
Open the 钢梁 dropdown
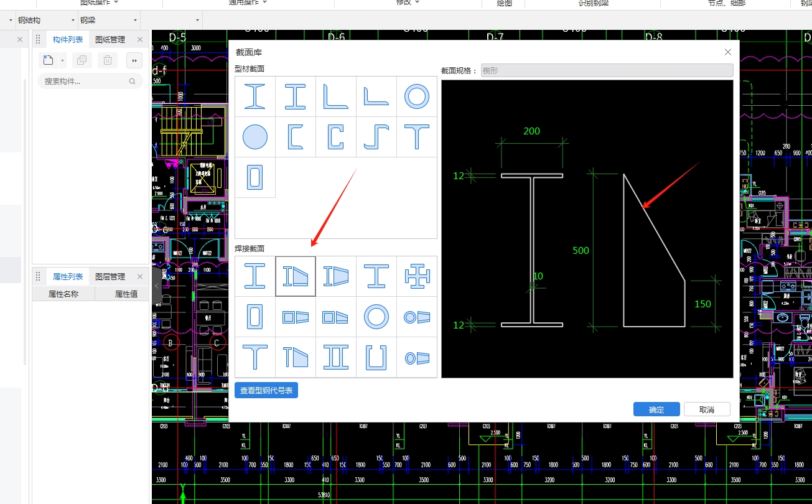109,20
